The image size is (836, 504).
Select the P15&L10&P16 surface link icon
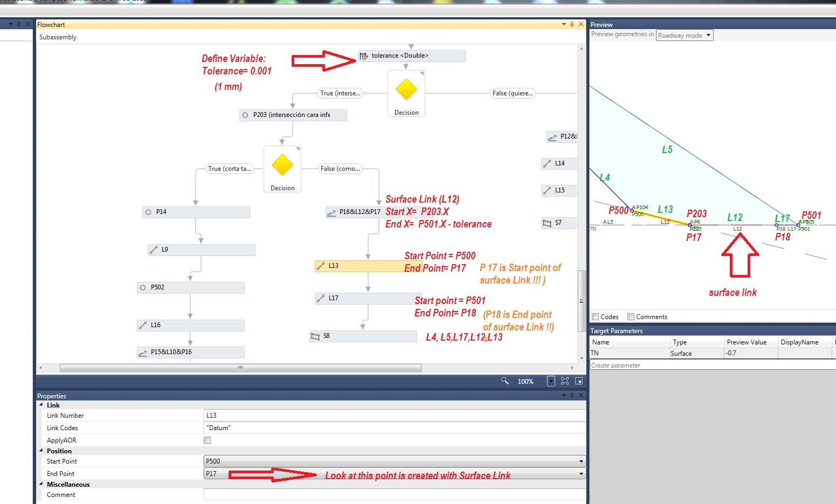point(143,353)
